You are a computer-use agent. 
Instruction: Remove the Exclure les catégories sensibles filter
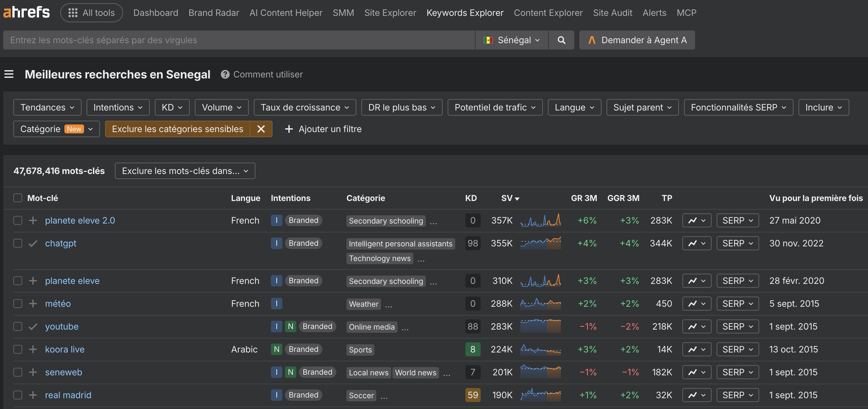tap(261, 129)
